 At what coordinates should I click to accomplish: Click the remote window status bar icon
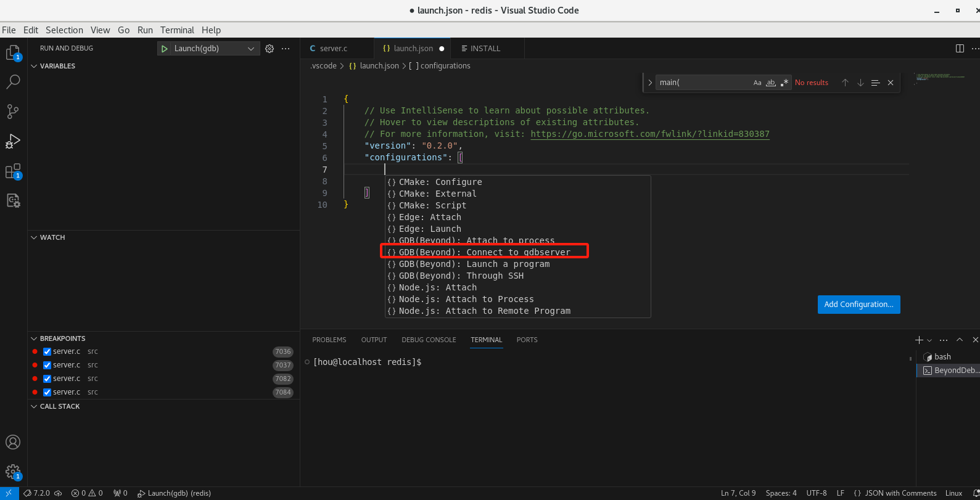click(x=9, y=493)
